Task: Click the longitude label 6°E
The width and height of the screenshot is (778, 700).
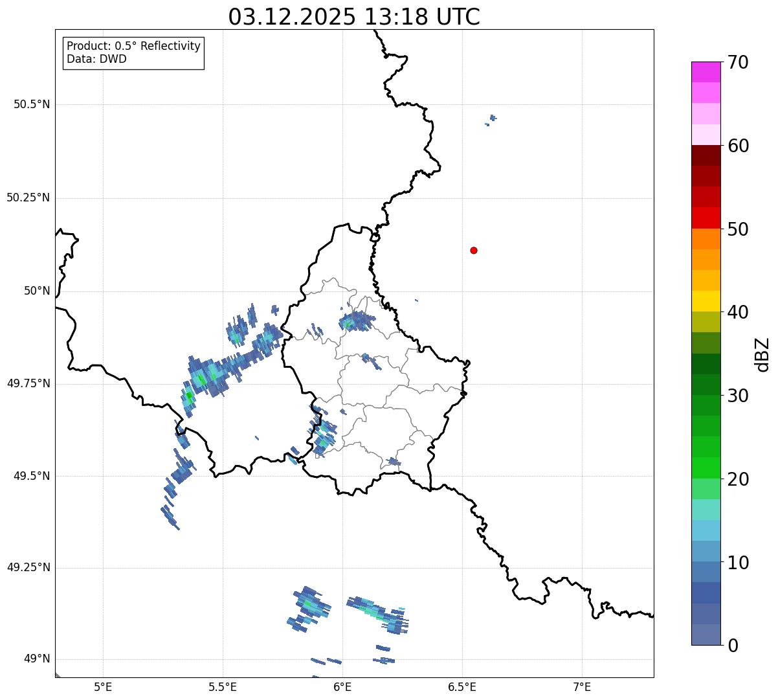Action: click(342, 686)
